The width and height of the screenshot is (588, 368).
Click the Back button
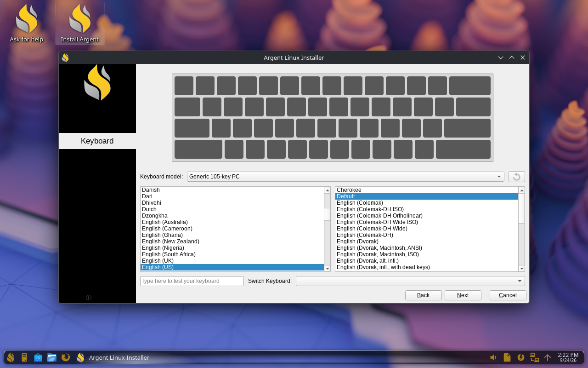click(x=424, y=295)
